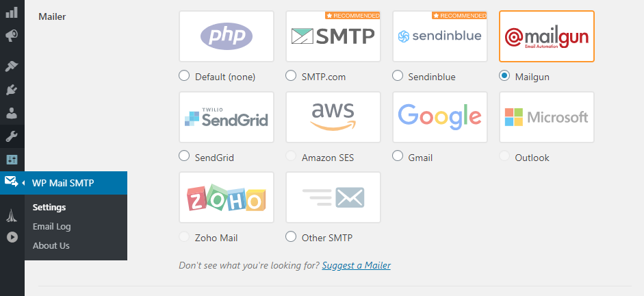Viewport: 644px width, 296px height.
Task: Click the bar chart icon in sidebar
Action: 12,12
